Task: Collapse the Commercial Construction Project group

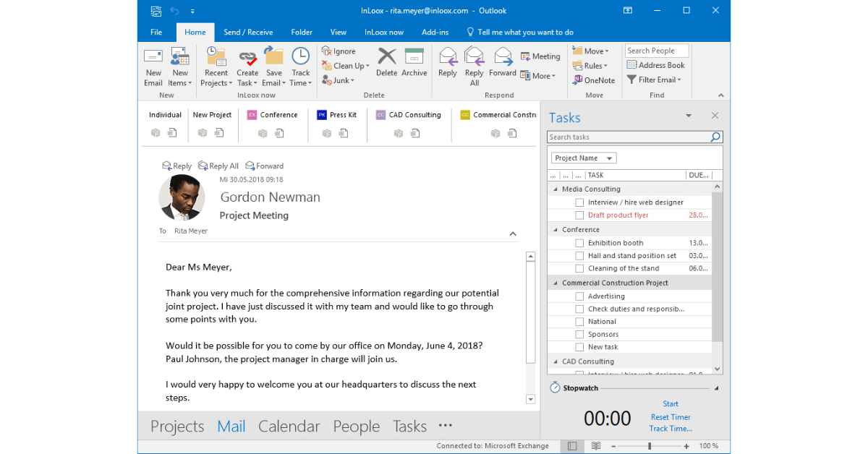Action: tap(555, 283)
